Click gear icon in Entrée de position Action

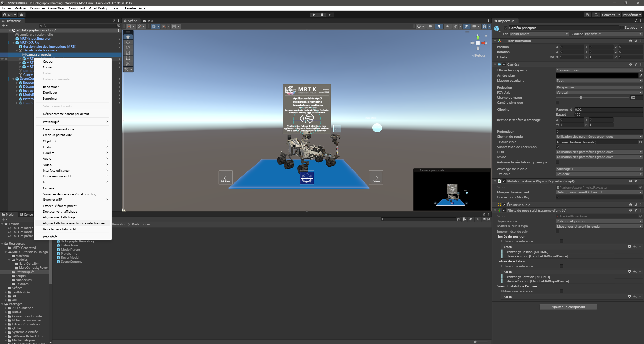click(629, 246)
